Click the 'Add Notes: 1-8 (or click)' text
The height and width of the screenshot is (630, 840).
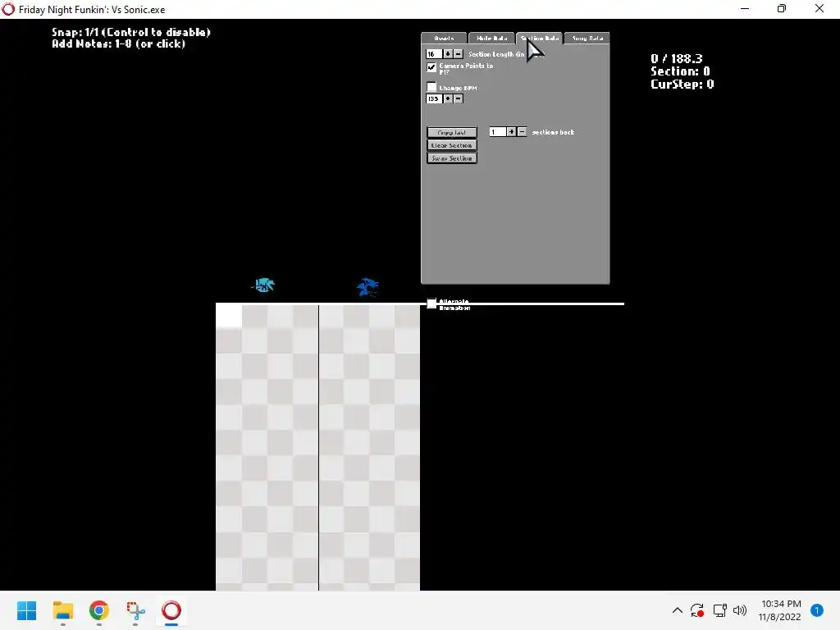click(118, 44)
